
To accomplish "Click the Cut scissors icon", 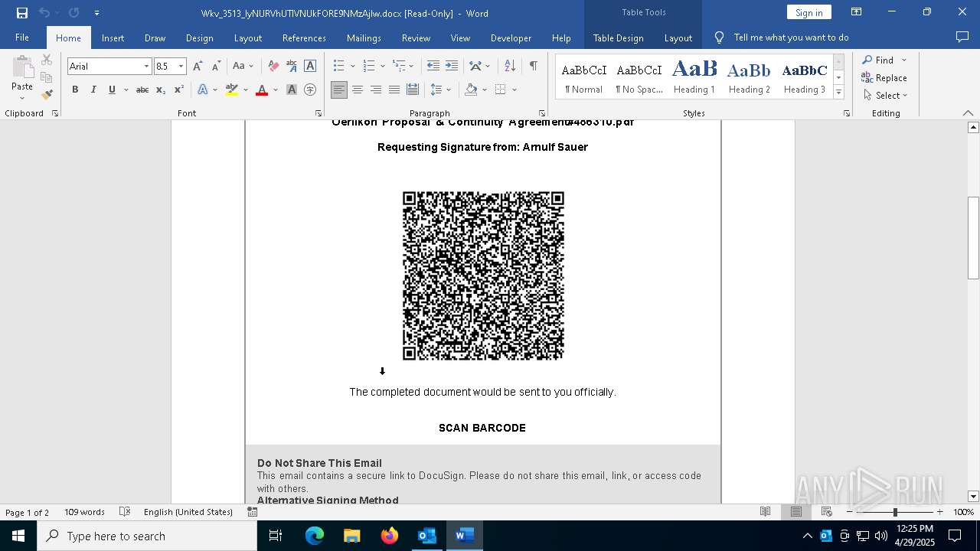I will click(47, 60).
